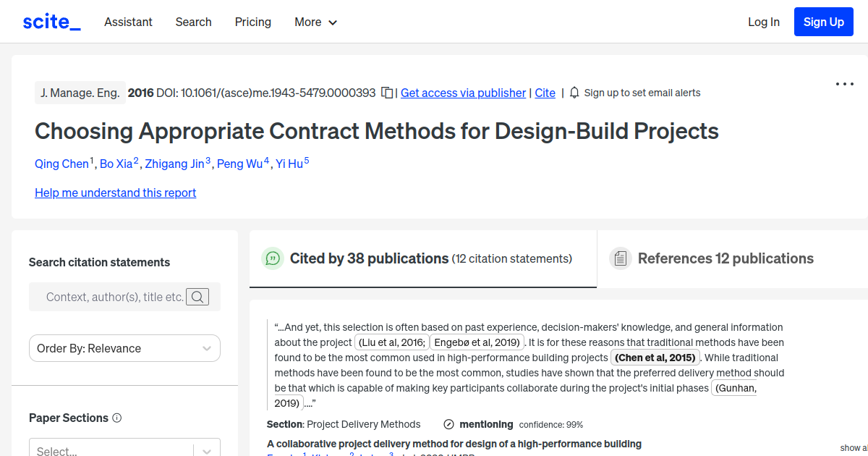Switch to the References 12 publications tab
The width and height of the screenshot is (868, 456).
725,258
